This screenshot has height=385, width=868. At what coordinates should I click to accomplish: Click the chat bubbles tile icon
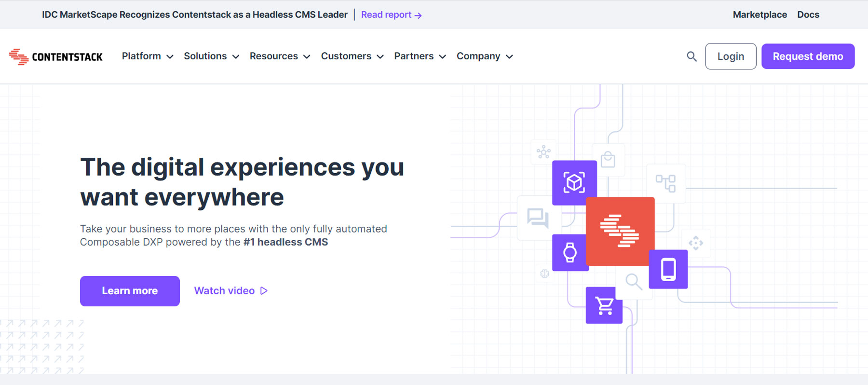538,218
